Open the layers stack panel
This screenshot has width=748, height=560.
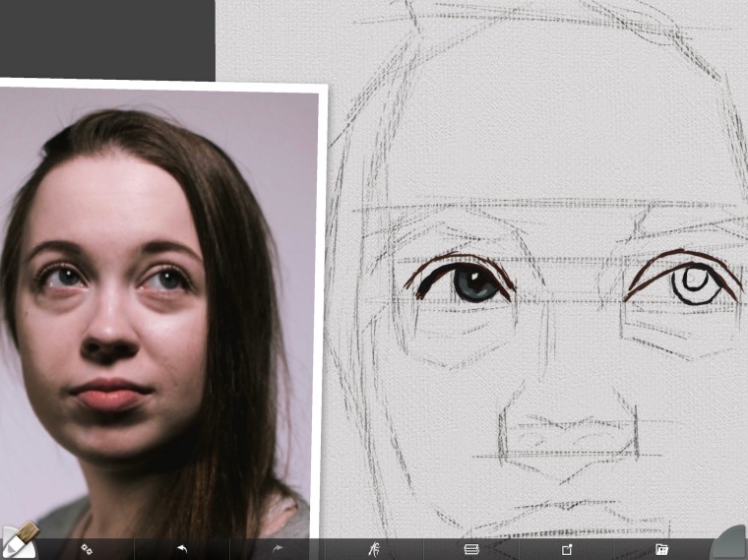[x=470, y=549]
